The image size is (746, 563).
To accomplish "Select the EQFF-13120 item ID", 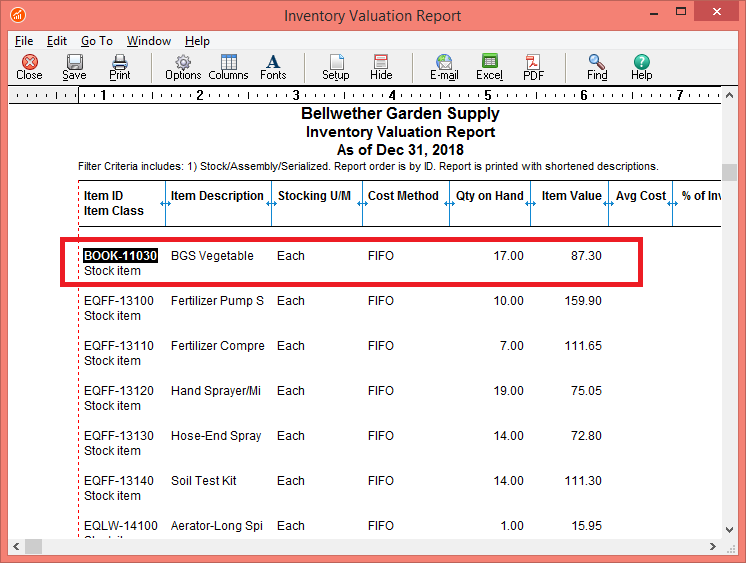I will point(119,391).
